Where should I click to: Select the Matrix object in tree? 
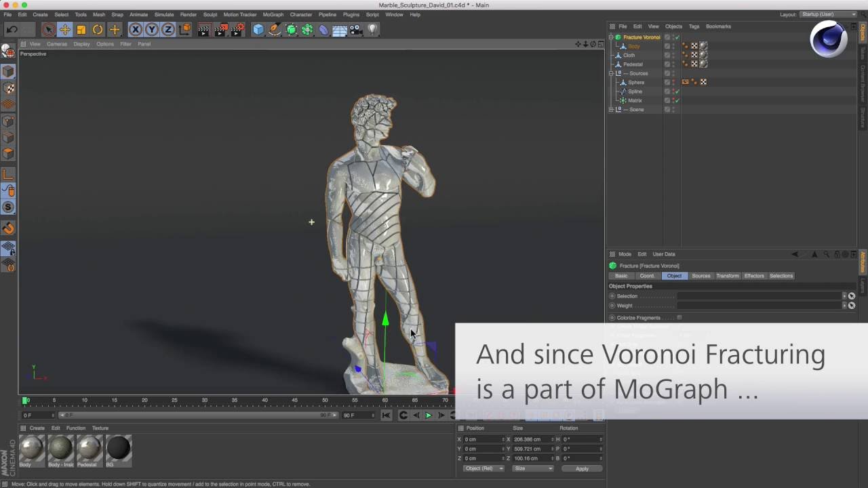(635, 100)
